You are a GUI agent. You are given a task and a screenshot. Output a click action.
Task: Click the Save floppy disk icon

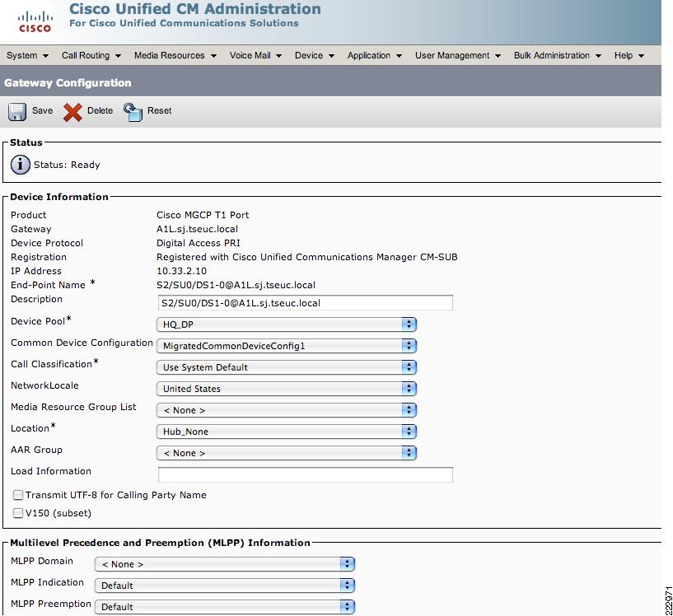(x=17, y=112)
